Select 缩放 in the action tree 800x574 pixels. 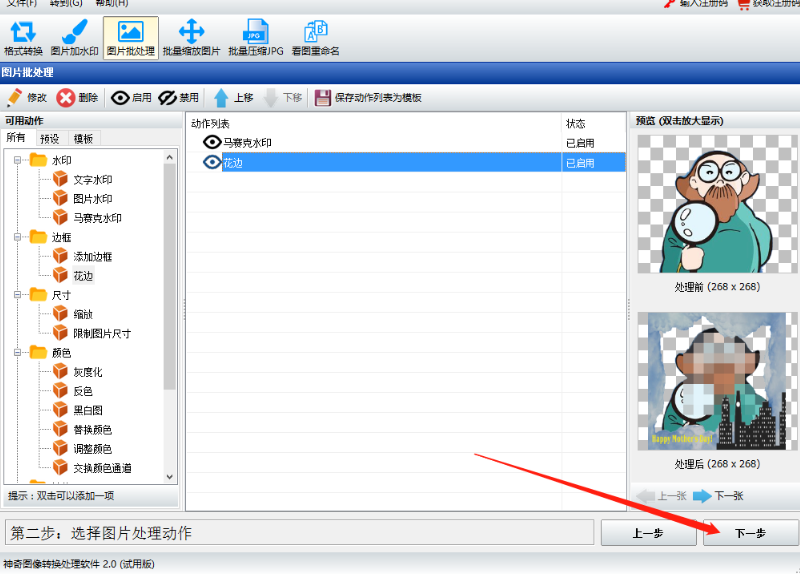point(83,314)
